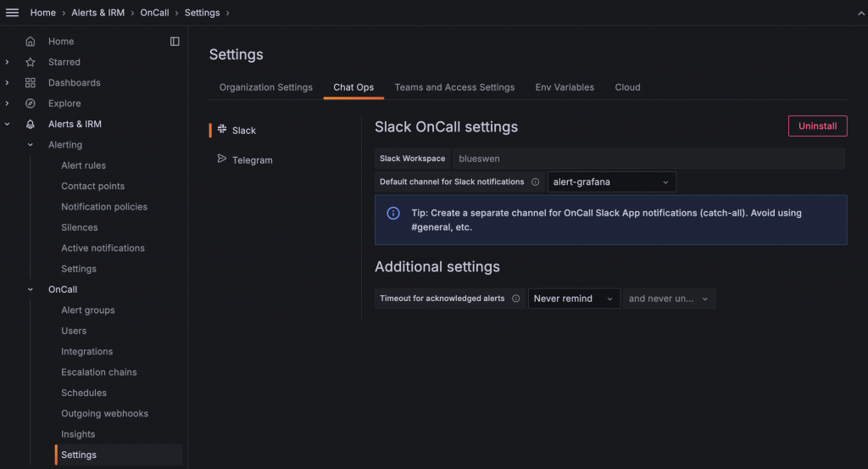Open OnCall in the sidebar
The height and width of the screenshot is (469, 868).
click(x=63, y=289)
